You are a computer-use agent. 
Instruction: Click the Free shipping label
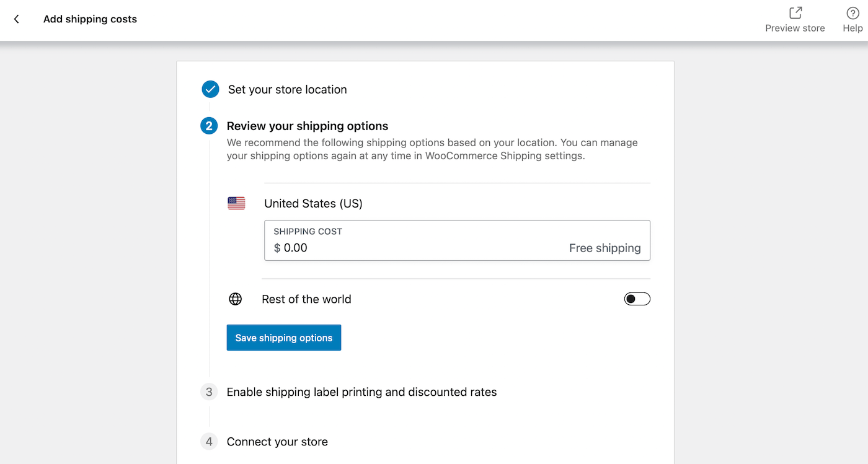pos(604,247)
